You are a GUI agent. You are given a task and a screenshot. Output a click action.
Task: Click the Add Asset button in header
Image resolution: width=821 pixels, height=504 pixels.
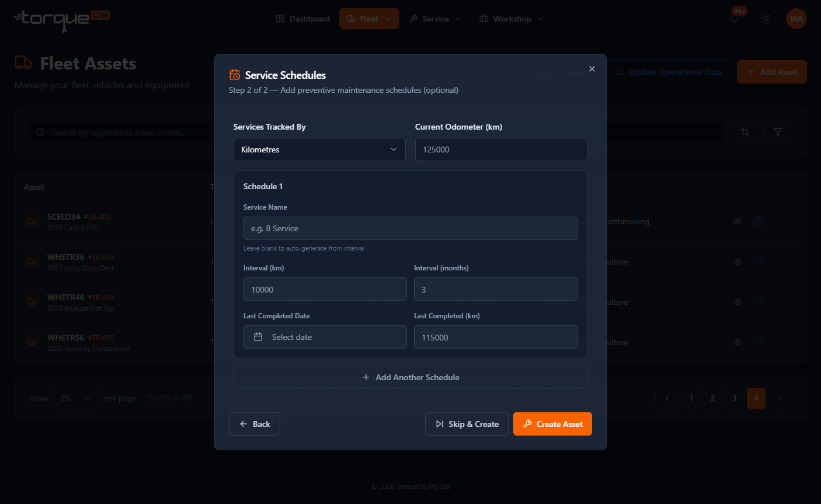[772, 72]
